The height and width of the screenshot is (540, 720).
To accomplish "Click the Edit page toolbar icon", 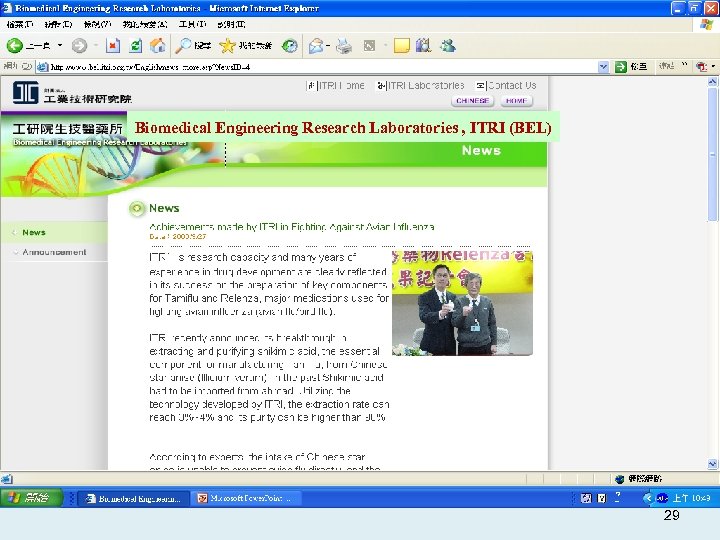I will 369,45.
